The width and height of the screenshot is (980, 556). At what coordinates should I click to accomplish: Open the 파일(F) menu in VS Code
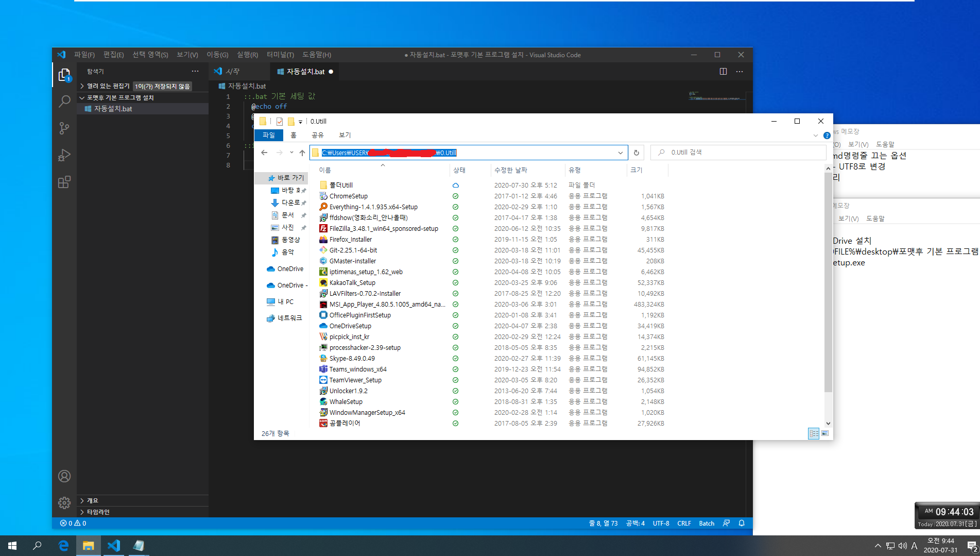click(x=84, y=55)
